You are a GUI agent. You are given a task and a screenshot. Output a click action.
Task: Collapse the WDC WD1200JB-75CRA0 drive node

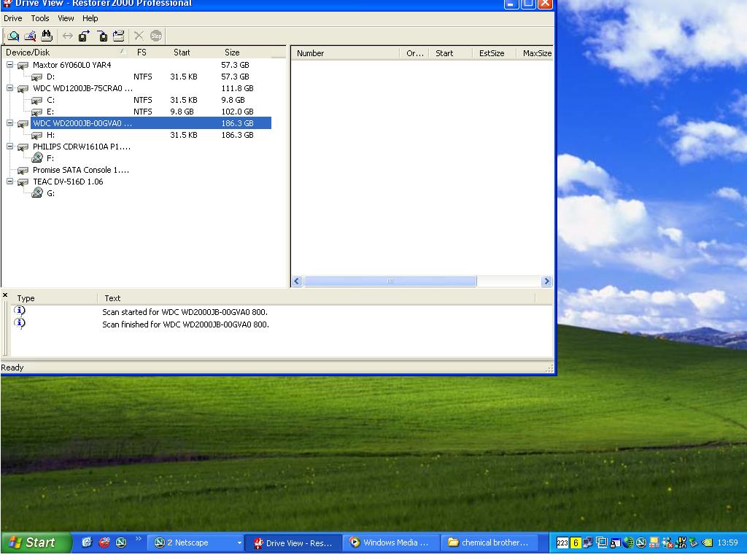[x=9, y=87]
